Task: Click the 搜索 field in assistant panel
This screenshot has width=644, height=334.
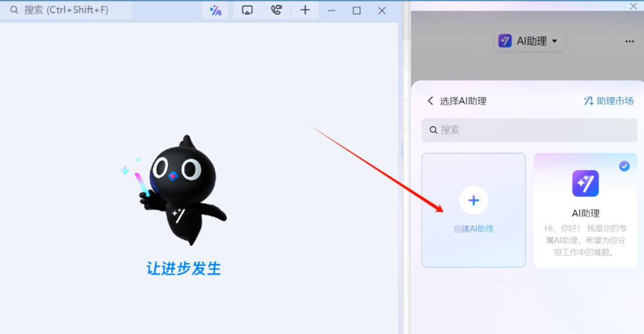Action: click(x=529, y=130)
